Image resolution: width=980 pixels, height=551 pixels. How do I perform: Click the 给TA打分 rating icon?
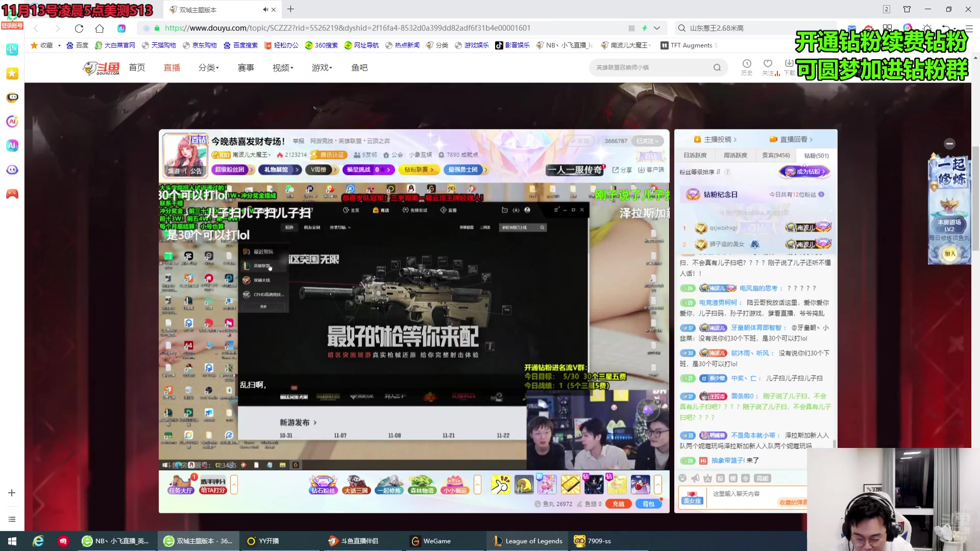213,485
